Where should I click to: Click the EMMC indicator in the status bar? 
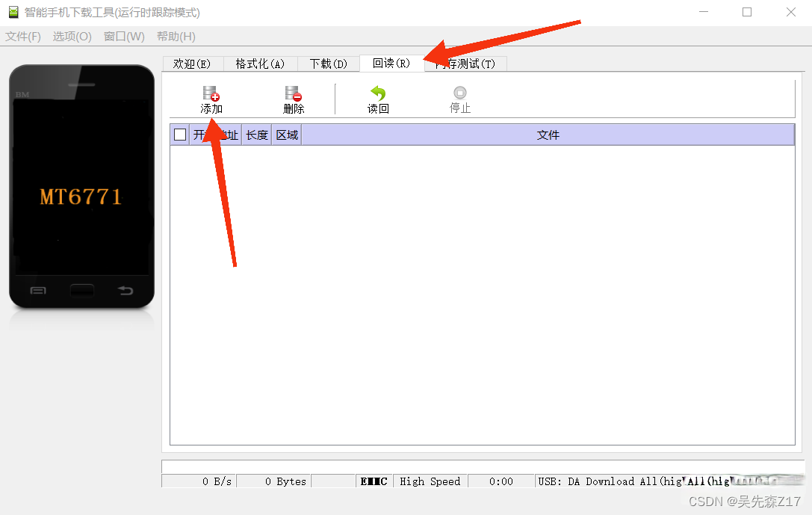tap(374, 481)
